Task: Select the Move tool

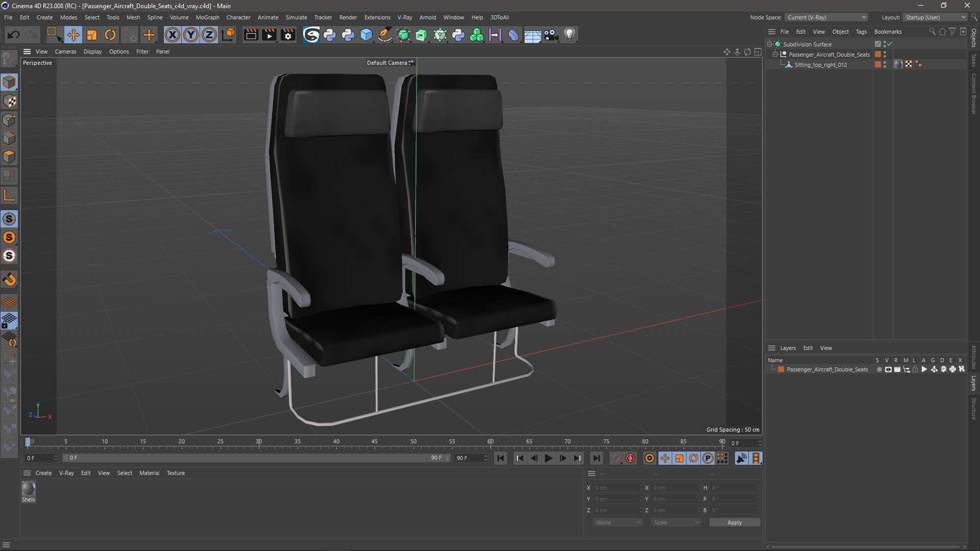Action: click(73, 35)
